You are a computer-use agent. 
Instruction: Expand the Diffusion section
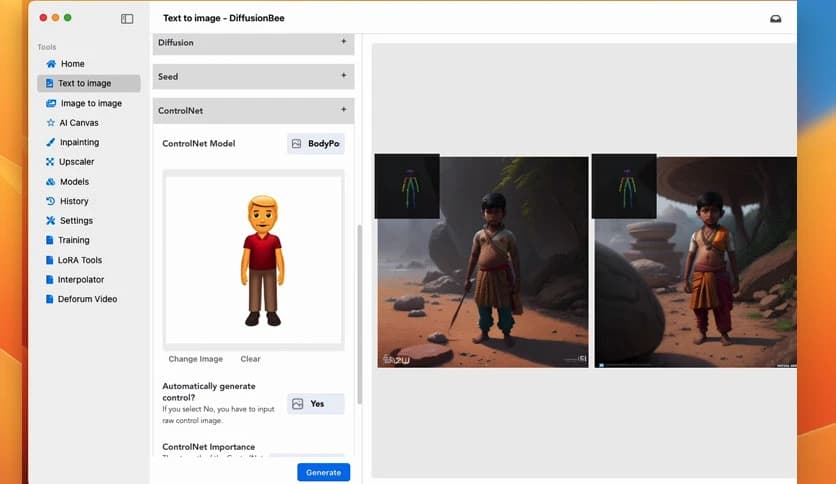point(343,42)
